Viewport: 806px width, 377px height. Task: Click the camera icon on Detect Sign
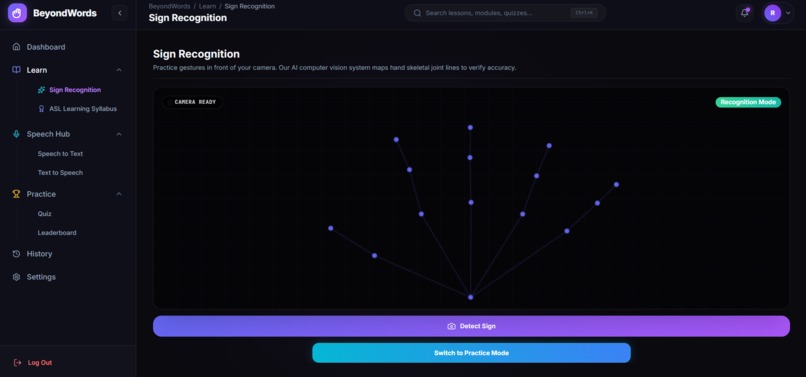click(451, 326)
